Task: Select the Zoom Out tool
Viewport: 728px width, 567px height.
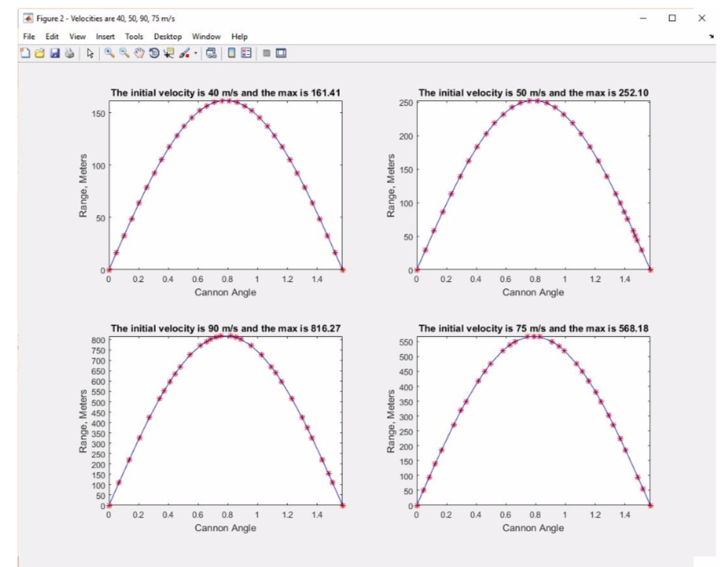Action: [125, 55]
